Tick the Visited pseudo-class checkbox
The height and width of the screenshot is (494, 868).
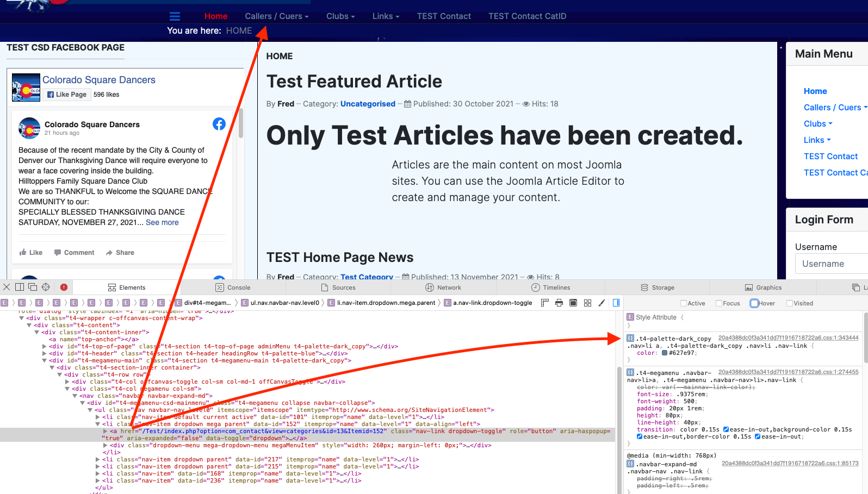[790, 303]
